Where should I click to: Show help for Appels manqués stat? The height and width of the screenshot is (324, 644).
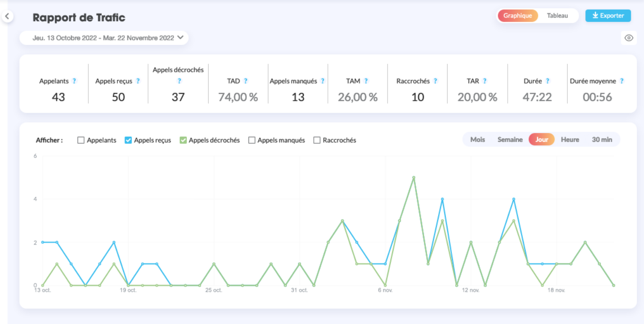pyautogui.click(x=323, y=81)
